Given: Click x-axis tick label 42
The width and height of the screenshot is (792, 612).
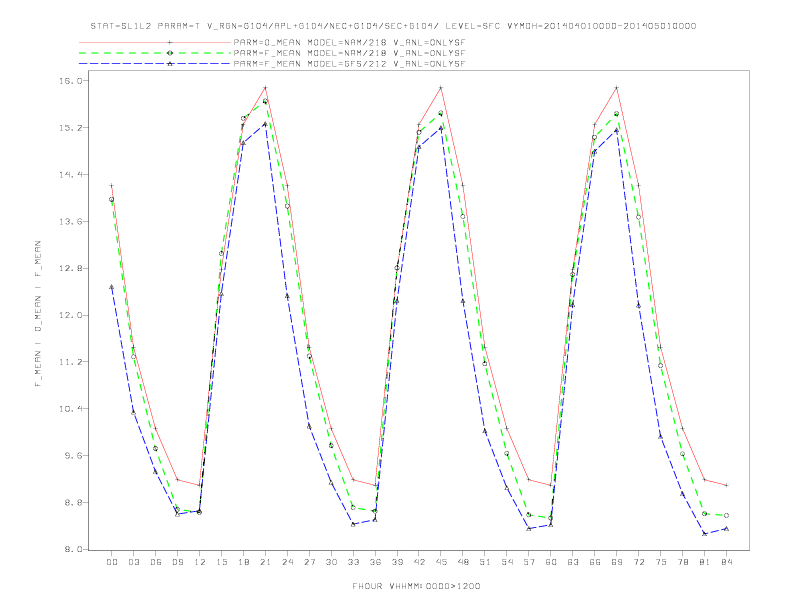Looking at the screenshot, I should [419, 562].
